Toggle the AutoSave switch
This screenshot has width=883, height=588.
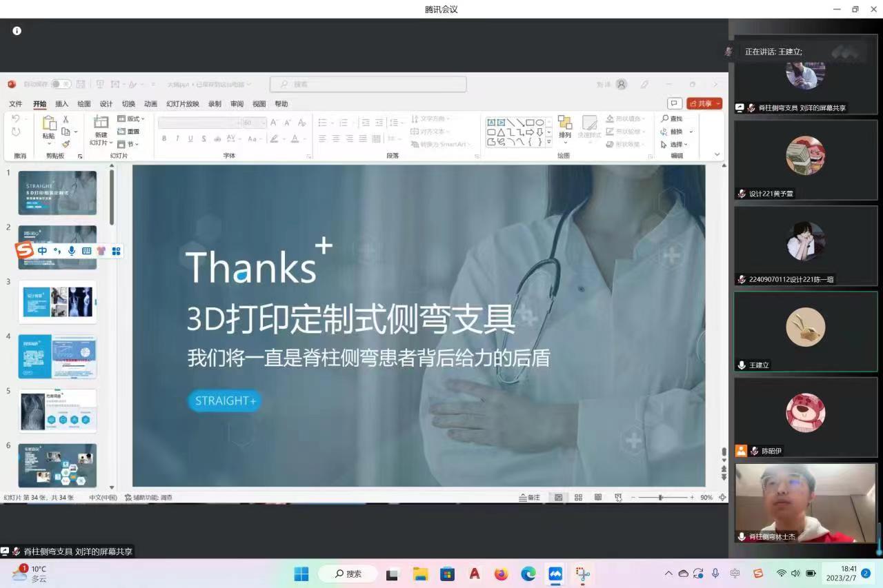click(x=61, y=84)
